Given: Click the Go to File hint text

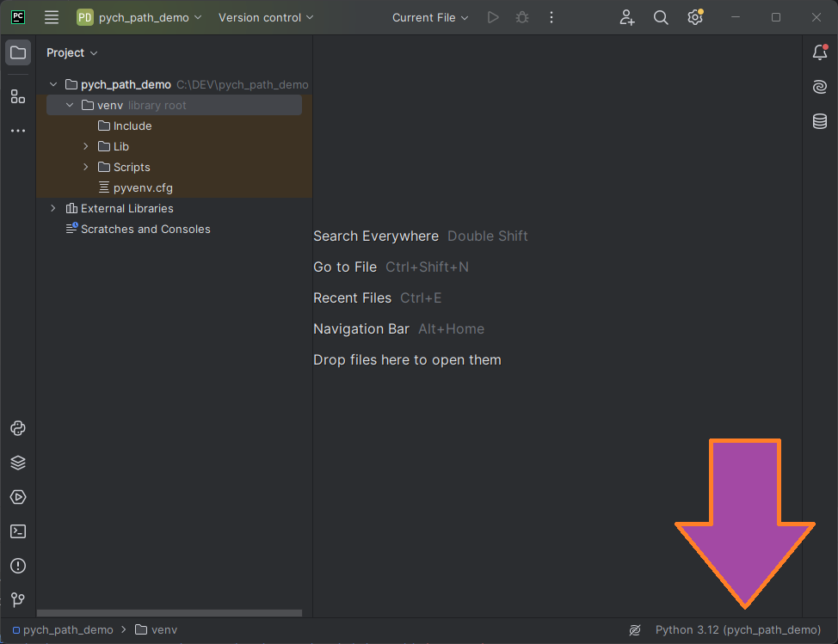Looking at the screenshot, I should pos(345,267).
